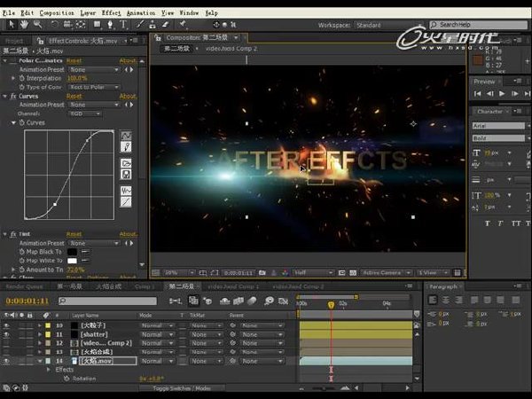Toggle the Curves effect fx switch
The width and height of the screenshot is (532, 399).
(x=13, y=97)
